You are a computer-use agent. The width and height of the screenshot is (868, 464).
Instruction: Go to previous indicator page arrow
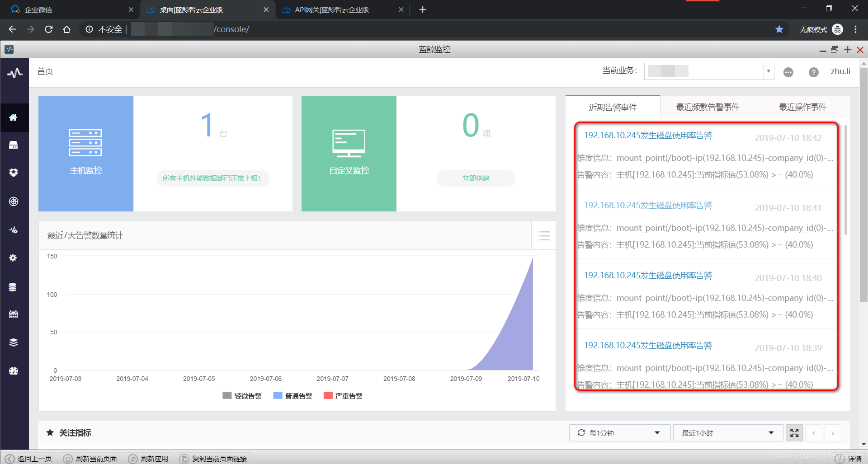pyautogui.click(x=814, y=433)
